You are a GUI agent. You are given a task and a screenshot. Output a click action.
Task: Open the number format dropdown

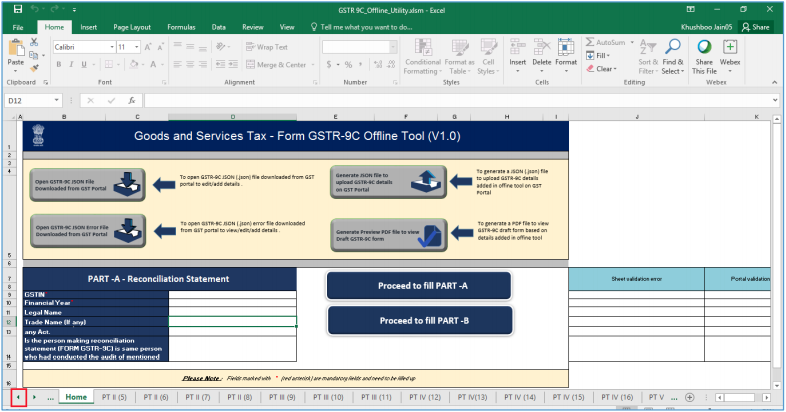393,47
